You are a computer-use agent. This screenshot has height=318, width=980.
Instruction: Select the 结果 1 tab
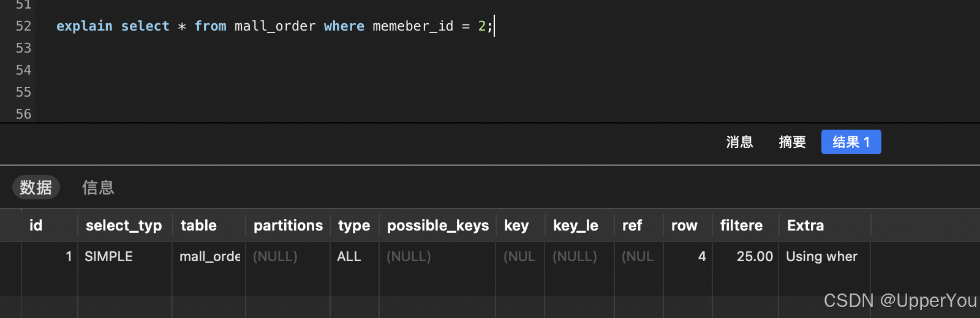tap(851, 142)
